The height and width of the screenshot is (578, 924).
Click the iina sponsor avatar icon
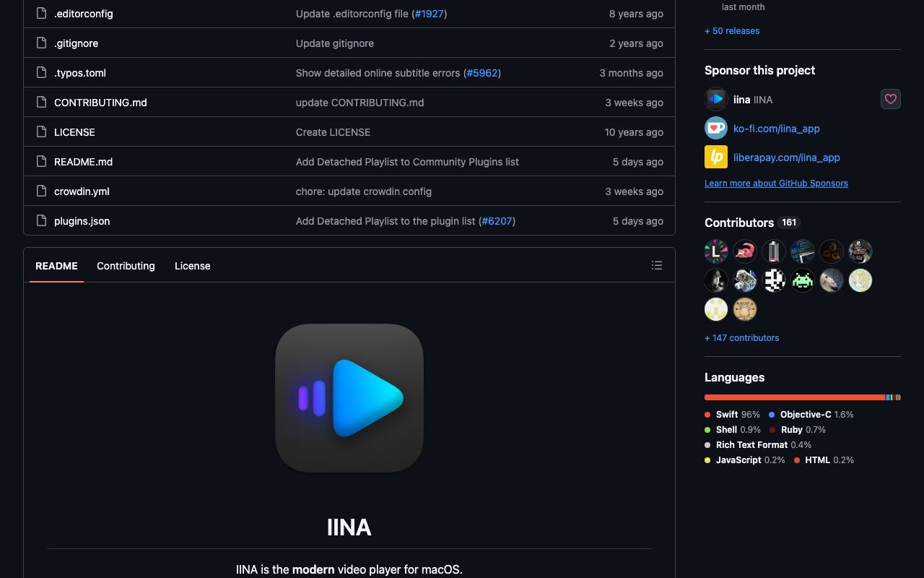[x=716, y=99]
